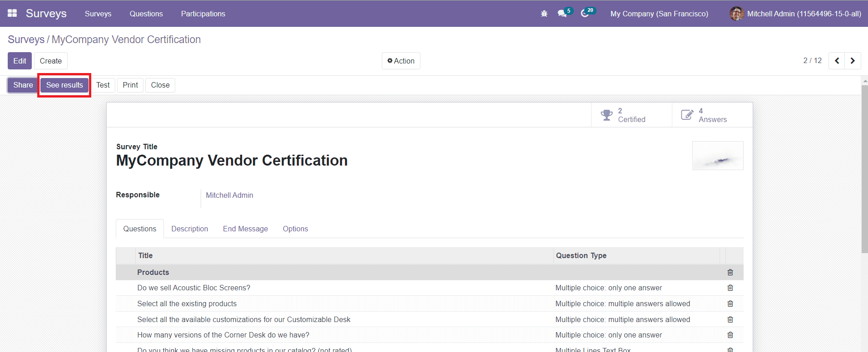Open the Participations menu
868x352 pixels.
203,14
